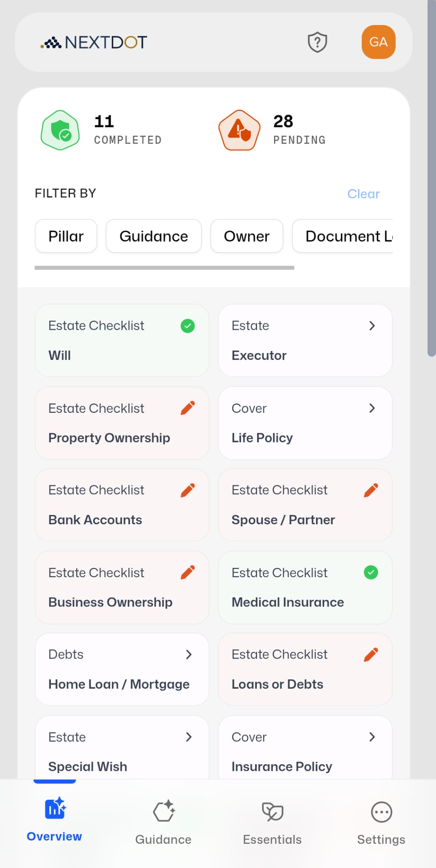436x868 pixels.
Task: Expand the Executor estate item
Action: click(372, 326)
